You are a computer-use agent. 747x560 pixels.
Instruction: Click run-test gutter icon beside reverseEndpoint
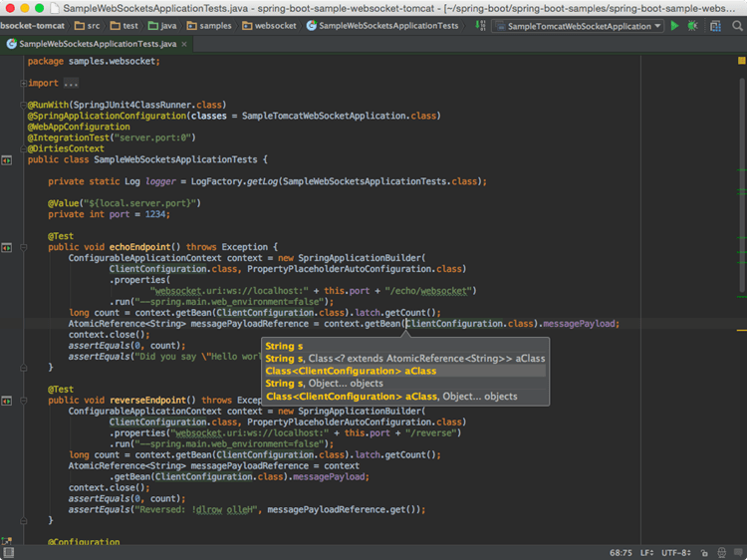coord(6,401)
